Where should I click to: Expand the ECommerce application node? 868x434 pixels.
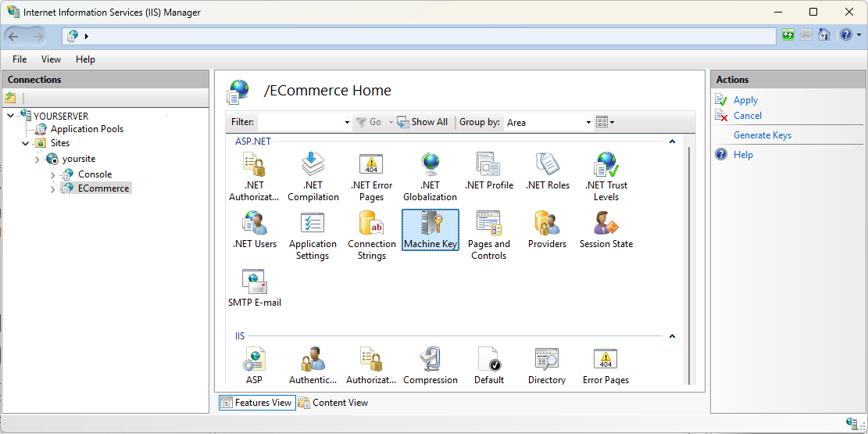click(x=52, y=189)
